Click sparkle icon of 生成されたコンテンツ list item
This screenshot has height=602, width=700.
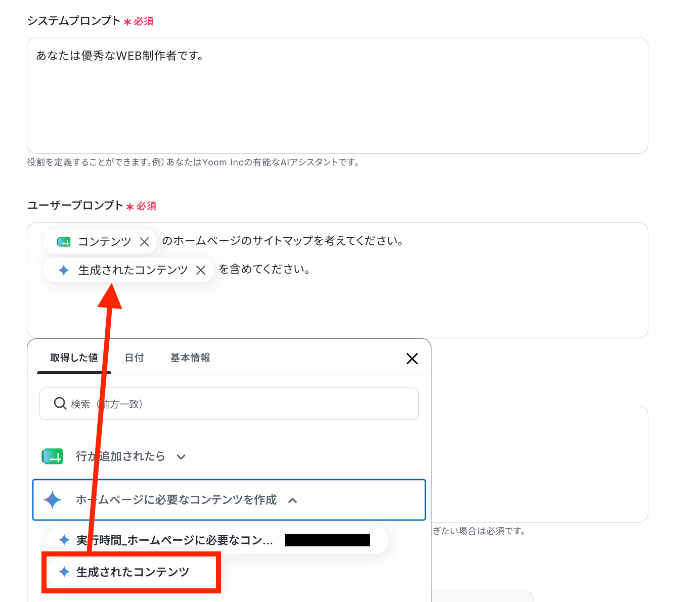(x=64, y=572)
